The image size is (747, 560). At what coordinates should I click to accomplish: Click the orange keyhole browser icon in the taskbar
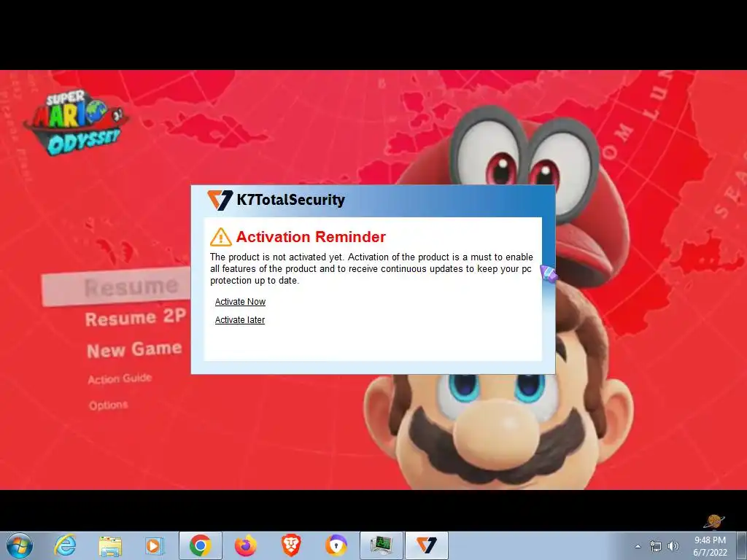point(336,545)
